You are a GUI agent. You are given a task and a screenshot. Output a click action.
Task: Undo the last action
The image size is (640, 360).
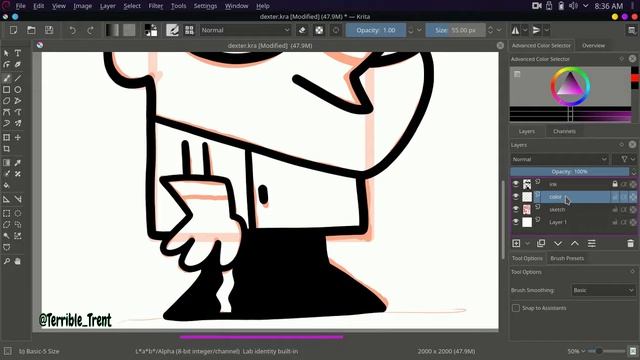pos(72,30)
